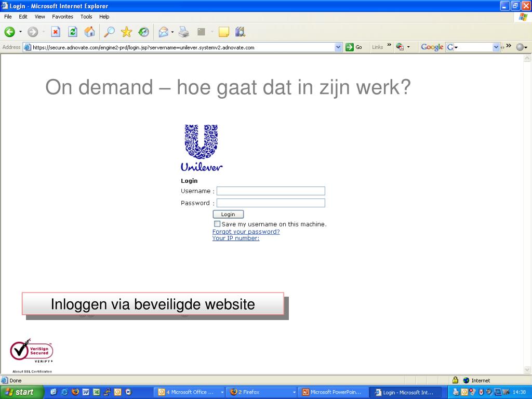Viewport: 532px width, 399px height.
Task: Click the scroll up arrow of the page scrollbar
Action: tap(527, 58)
